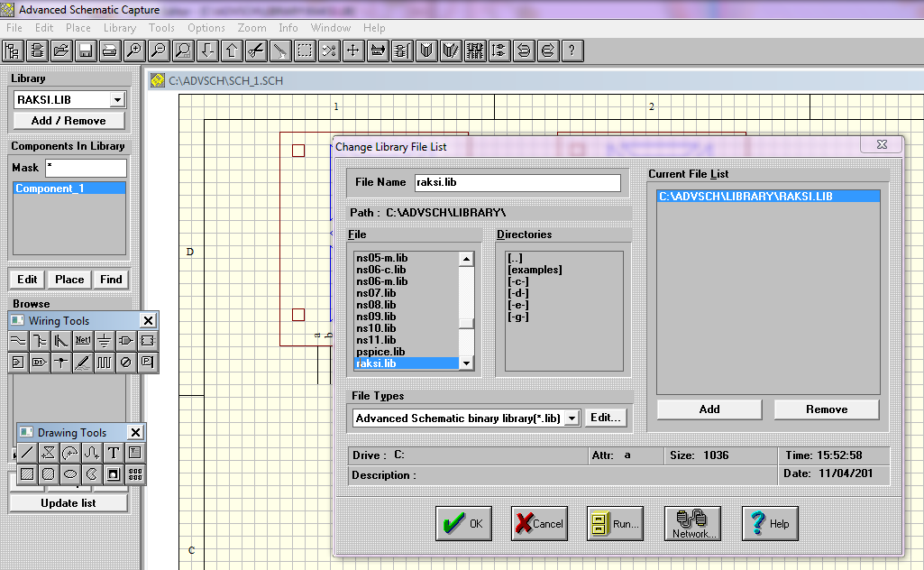Select the pie shape drawing tool
This screenshot has height=570, width=924.
(x=91, y=473)
